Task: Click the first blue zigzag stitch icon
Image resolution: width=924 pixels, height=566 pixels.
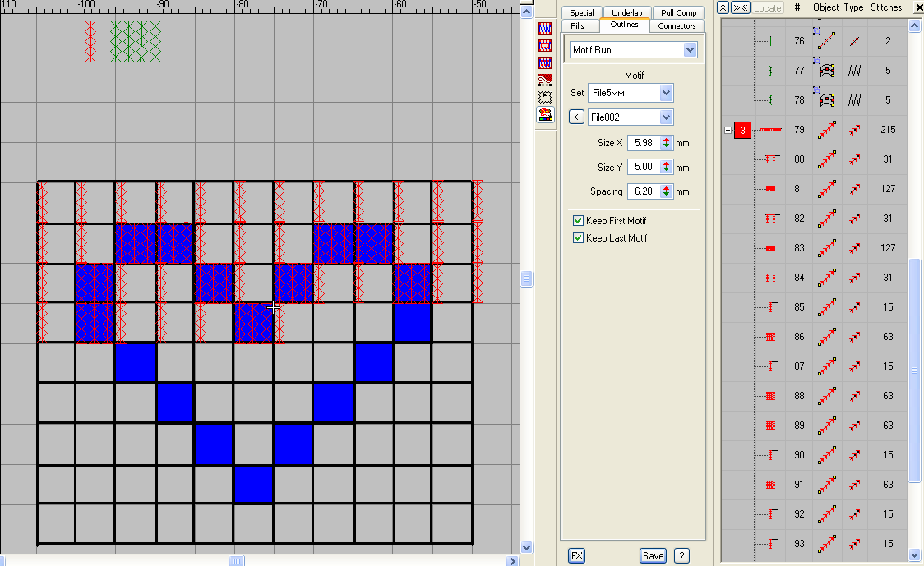Action: pos(545,27)
